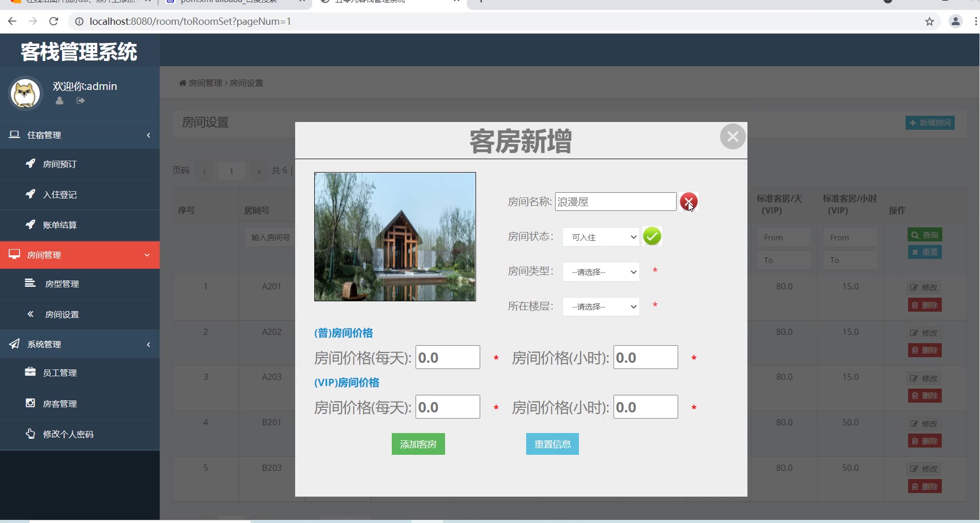Click the rocket icon beside 入住登记

click(30, 194)
